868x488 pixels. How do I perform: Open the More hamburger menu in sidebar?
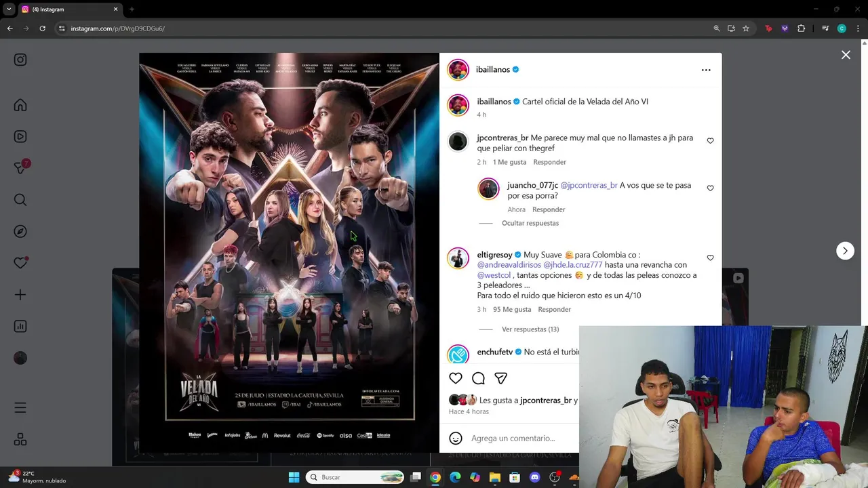click(x=20, y=408)
